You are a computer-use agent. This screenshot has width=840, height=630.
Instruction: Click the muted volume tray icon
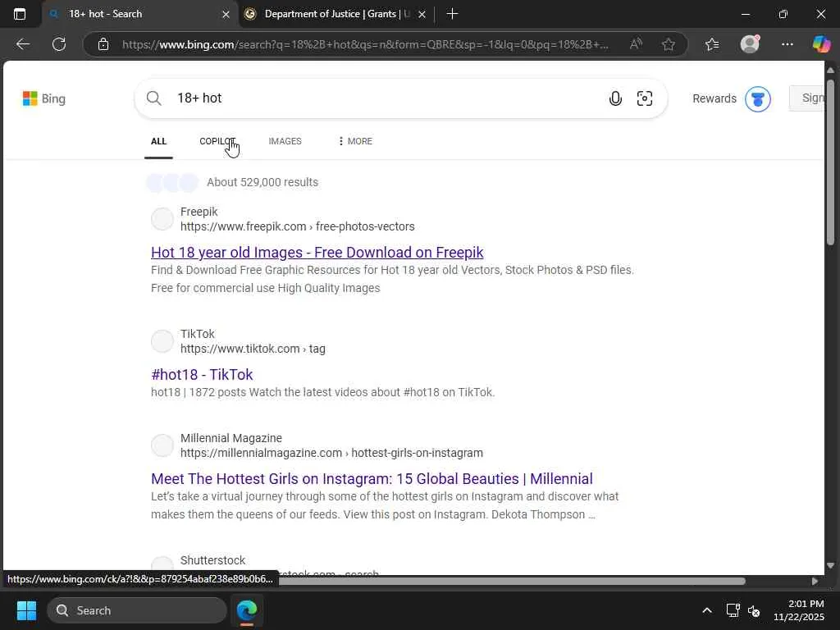pos(754,610)
